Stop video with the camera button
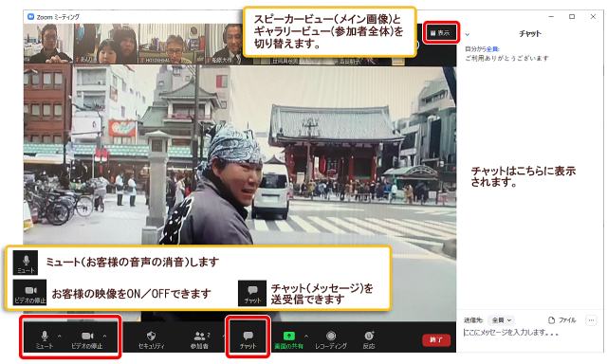607x364 pixels. (87, 339)
